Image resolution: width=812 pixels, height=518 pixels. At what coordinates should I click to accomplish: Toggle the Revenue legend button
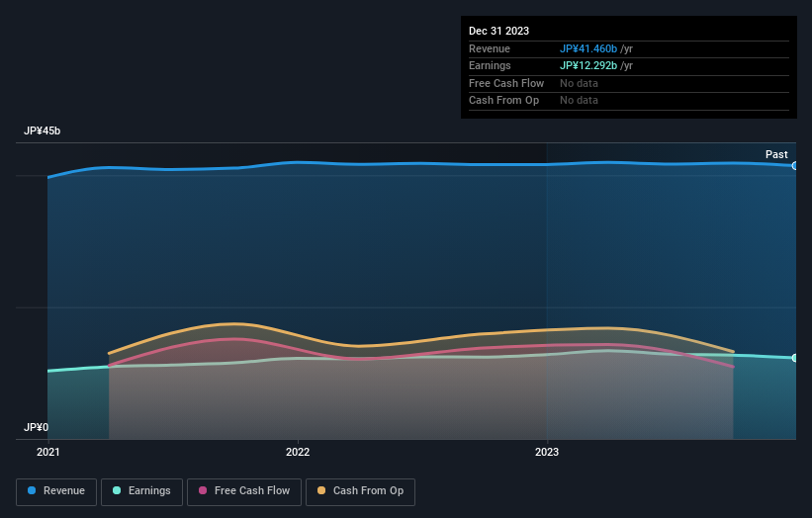pos(56,491)
